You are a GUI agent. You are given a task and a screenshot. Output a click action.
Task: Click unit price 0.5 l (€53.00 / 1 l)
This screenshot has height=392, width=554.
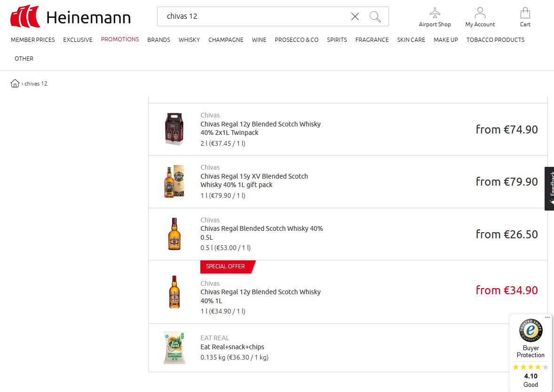225,248
